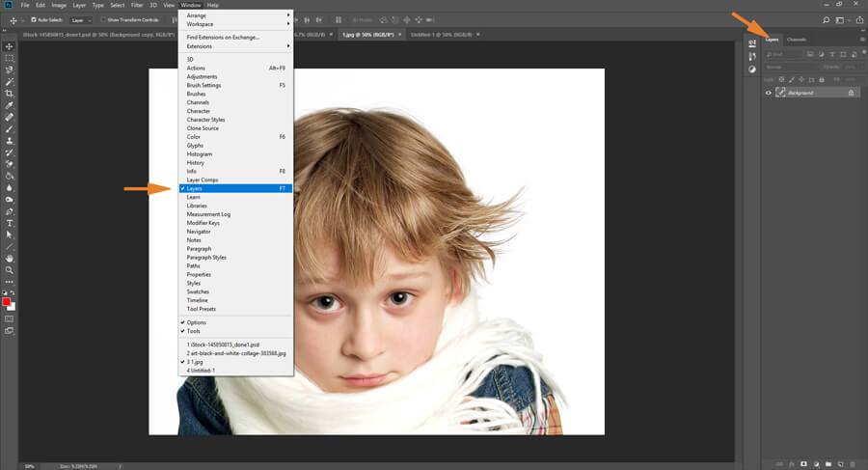Toggle the Auto-Select checkbox
The image size is (868, 470).
pyautogui.click(x=34, y=19)
